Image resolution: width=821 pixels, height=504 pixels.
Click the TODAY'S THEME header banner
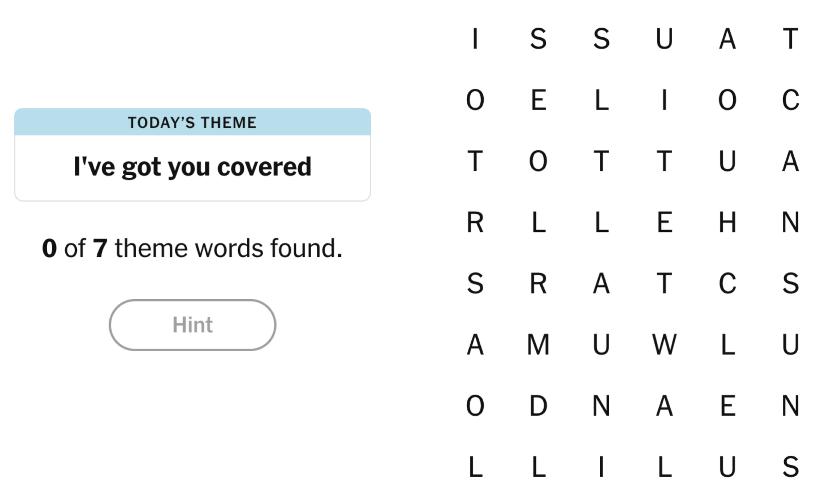tap(193, 121)
